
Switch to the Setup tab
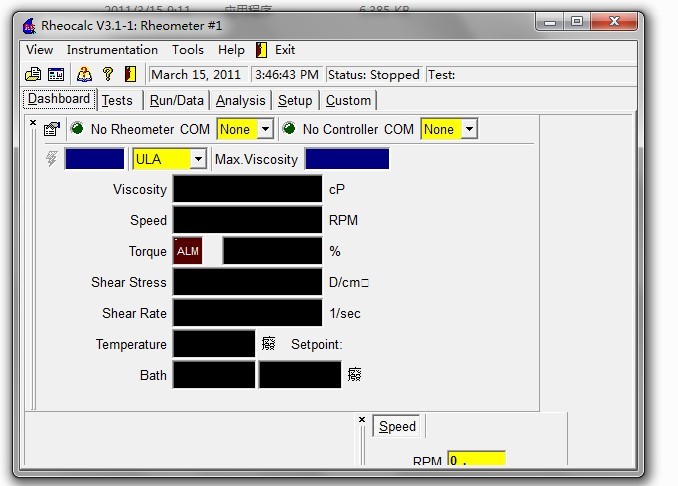(x=295, y=100)
